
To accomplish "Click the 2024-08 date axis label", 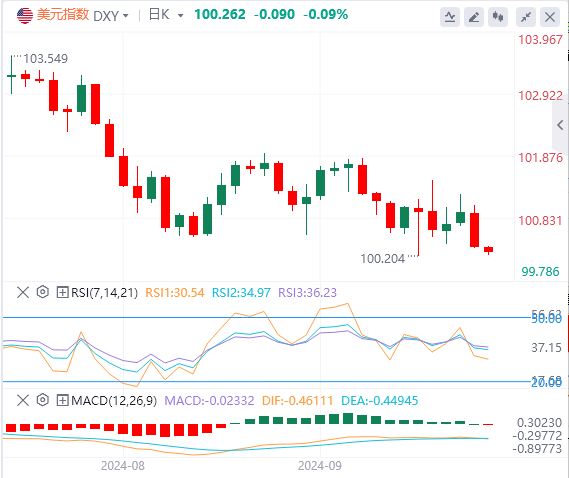I will point(123,466).
